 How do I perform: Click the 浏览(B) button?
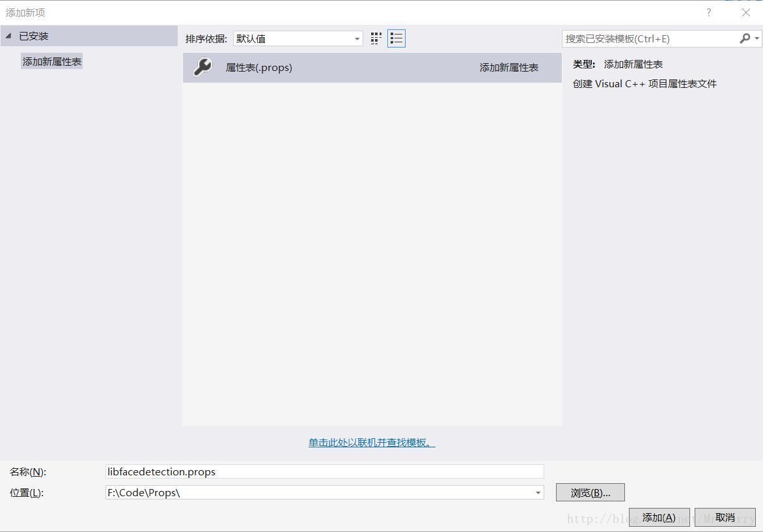[589, 492]
